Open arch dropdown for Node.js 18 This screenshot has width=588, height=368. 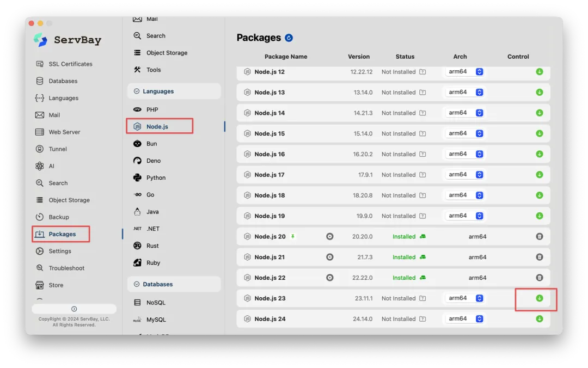click(x=464, y=195)
